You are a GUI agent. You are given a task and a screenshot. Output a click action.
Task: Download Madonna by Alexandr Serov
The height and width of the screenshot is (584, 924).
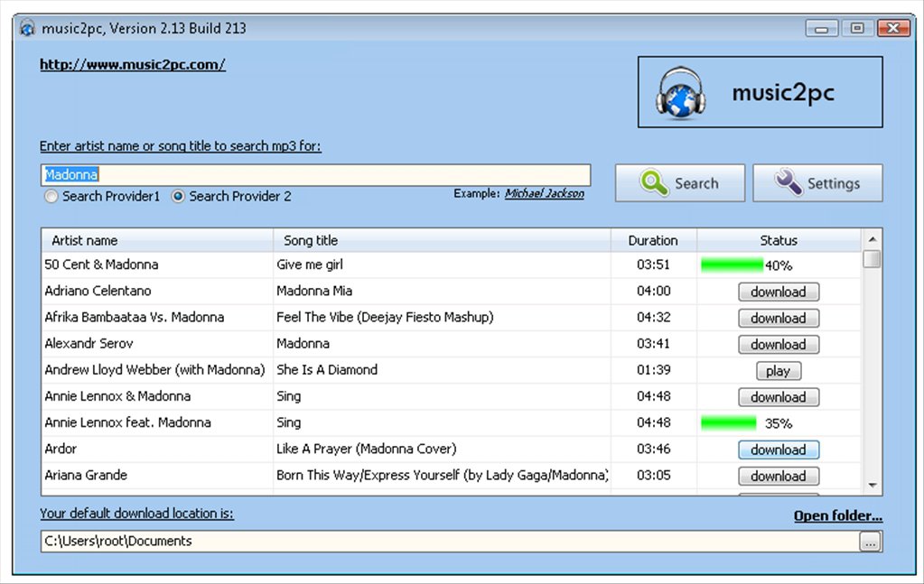779,345
